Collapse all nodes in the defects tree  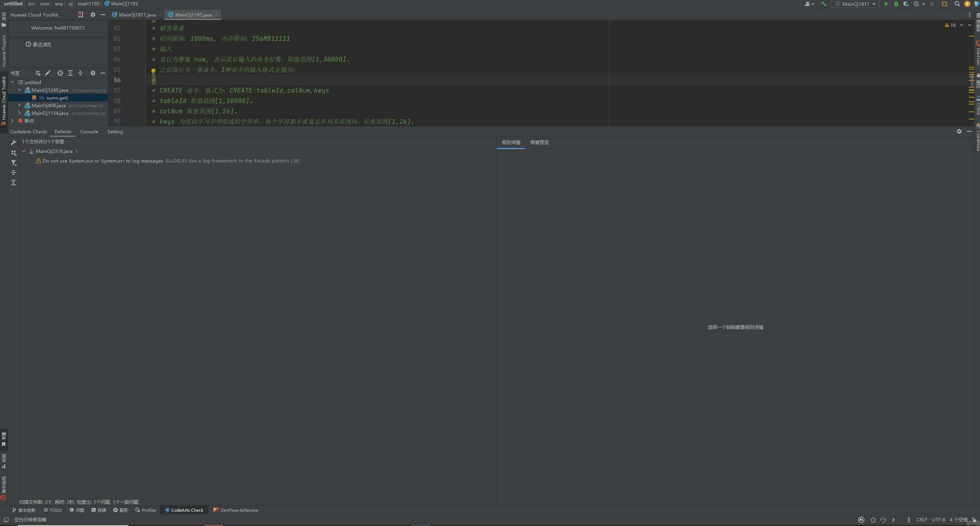[x=14, y=173]
